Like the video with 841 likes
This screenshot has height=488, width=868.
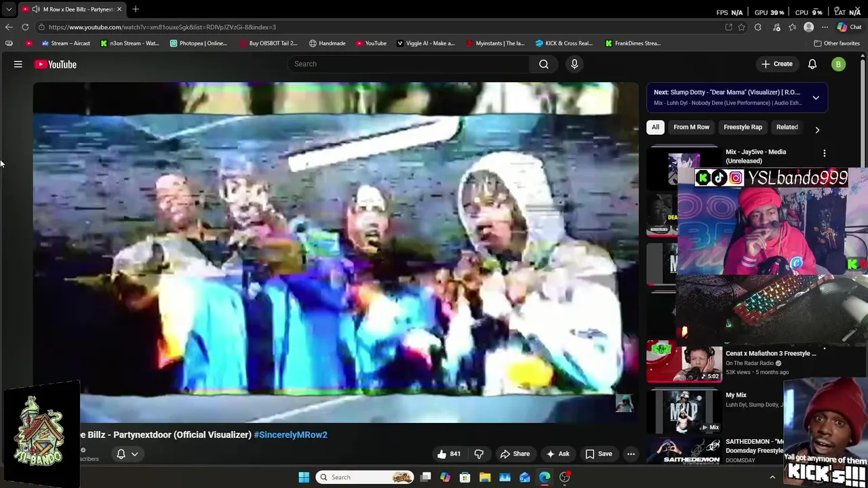coord(449,454)
